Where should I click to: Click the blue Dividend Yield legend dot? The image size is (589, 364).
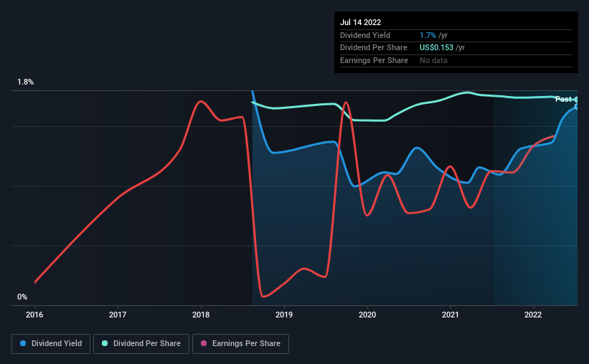[x=23, y=343]
